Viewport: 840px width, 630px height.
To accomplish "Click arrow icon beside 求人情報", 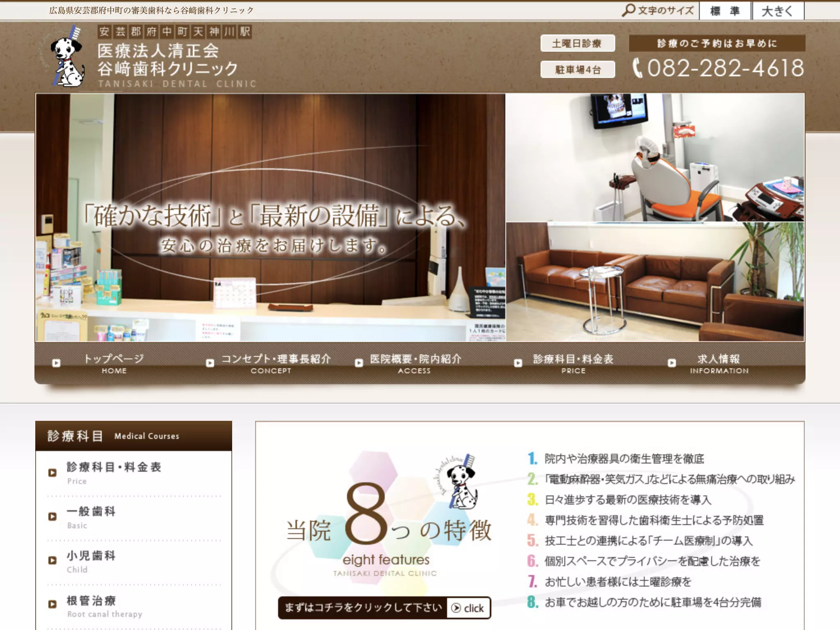I will [x=672, y=363].
